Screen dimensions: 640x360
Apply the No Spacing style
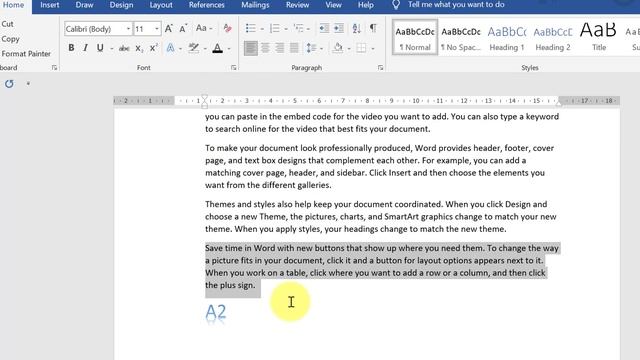click(x=461, y=37)
